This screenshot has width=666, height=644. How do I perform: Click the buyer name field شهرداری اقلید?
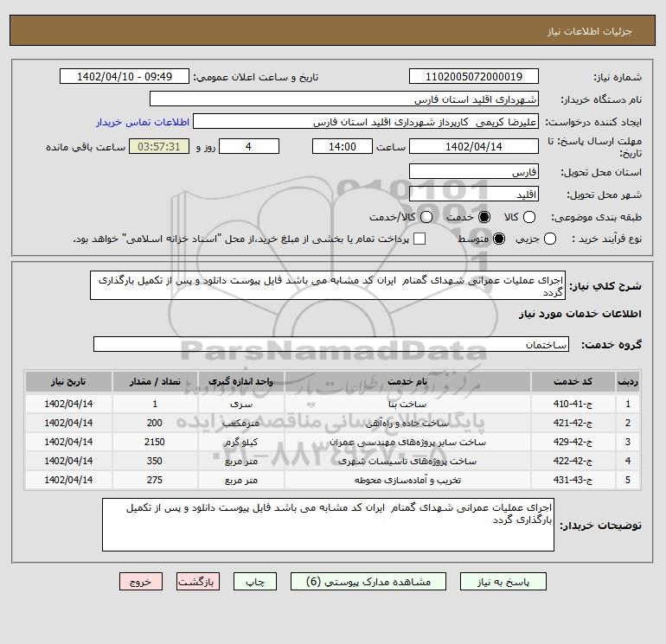(x=344, y=99)
